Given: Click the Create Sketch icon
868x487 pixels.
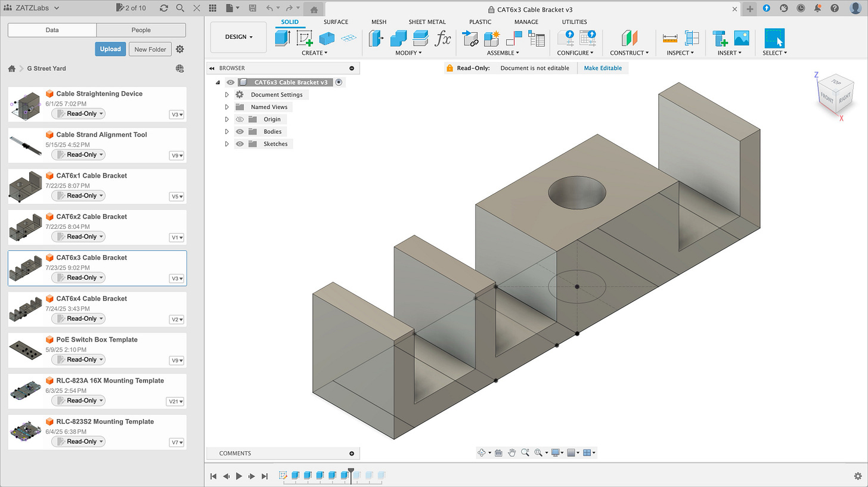Looking at the screenshot, I should [306, 38].
